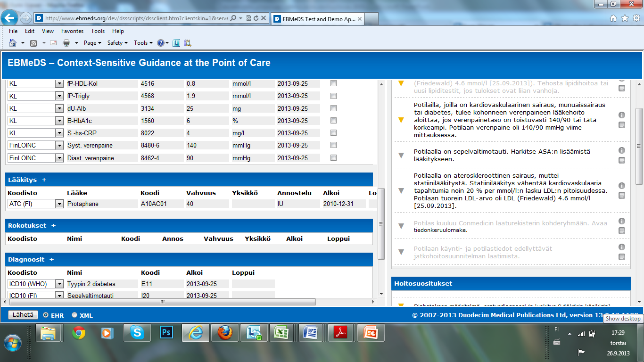Image resolution: width=644 pixels, height=362 pixels.
Task: Tick checkbox in fP-HDL-Kol row
Action: [333, 83]
